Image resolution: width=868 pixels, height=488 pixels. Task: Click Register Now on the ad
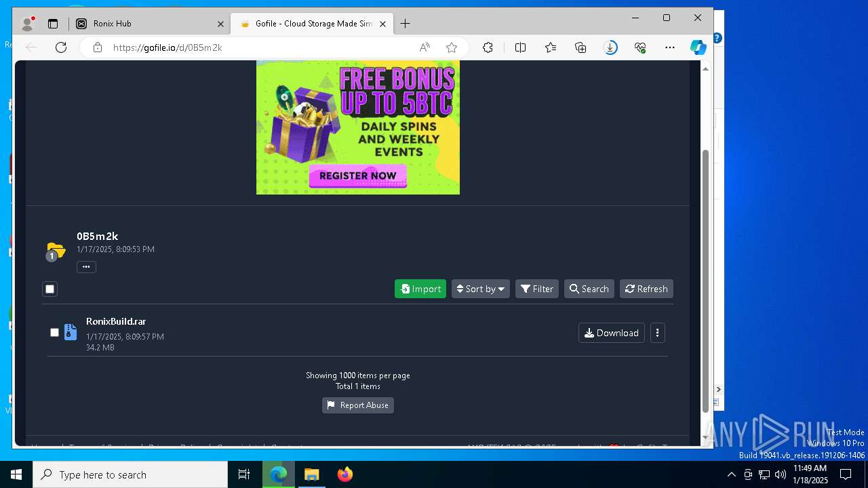[358, 176]
